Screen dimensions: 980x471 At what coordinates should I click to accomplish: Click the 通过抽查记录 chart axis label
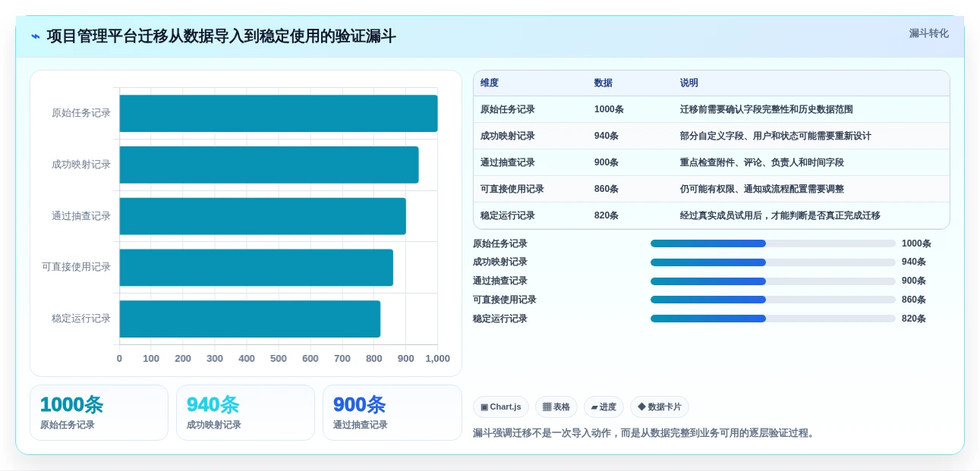[81, 216]
